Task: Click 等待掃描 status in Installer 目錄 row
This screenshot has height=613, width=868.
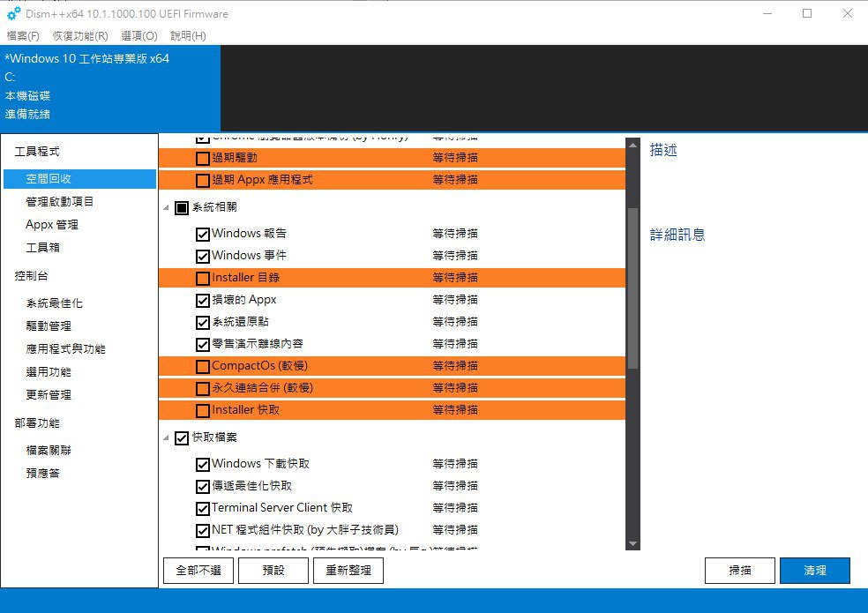Action: (x=455, y=278)
